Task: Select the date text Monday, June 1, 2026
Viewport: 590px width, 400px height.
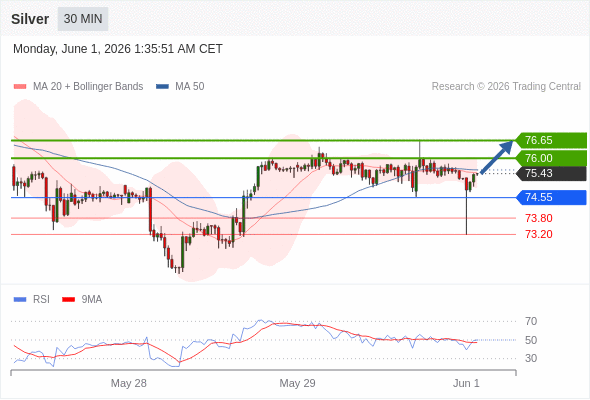Action: pos(72,49)
